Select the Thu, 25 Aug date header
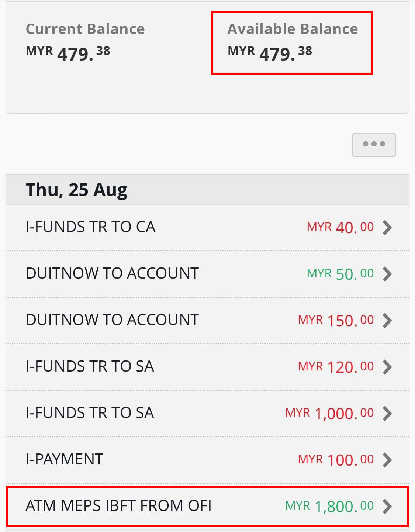The height and width of the screenshot is (532, 415). tap(76, 190)
